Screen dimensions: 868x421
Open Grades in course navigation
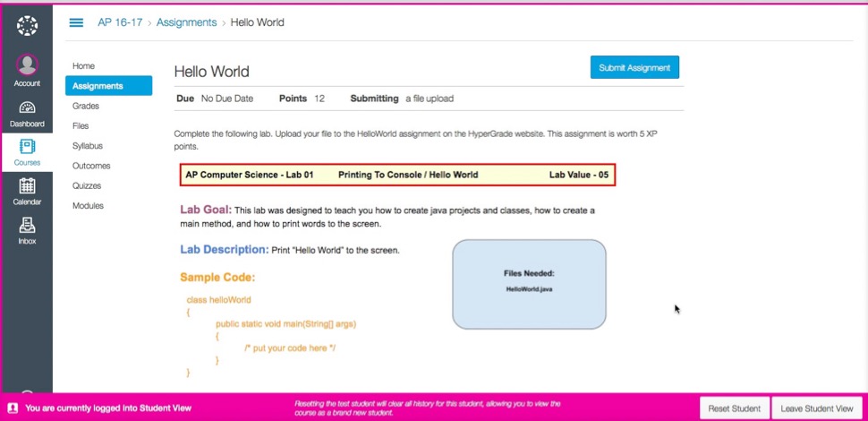[86, 106]
